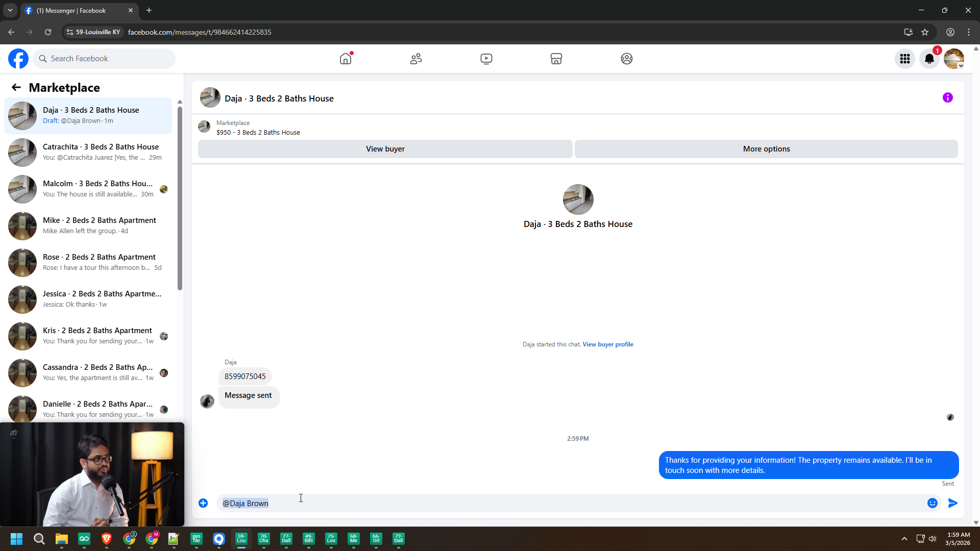
Task: Click the browser reload icon
Action: click(x=48, y=32)
